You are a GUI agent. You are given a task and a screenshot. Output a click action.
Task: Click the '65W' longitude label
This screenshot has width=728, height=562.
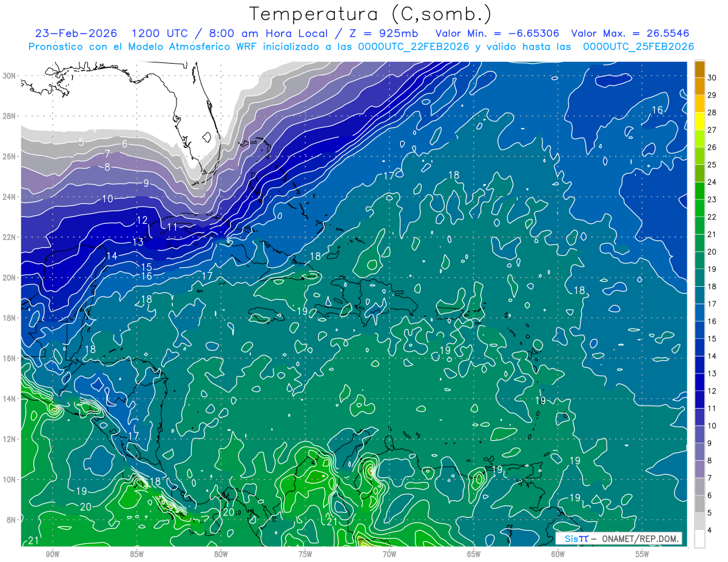pos(474,554)
